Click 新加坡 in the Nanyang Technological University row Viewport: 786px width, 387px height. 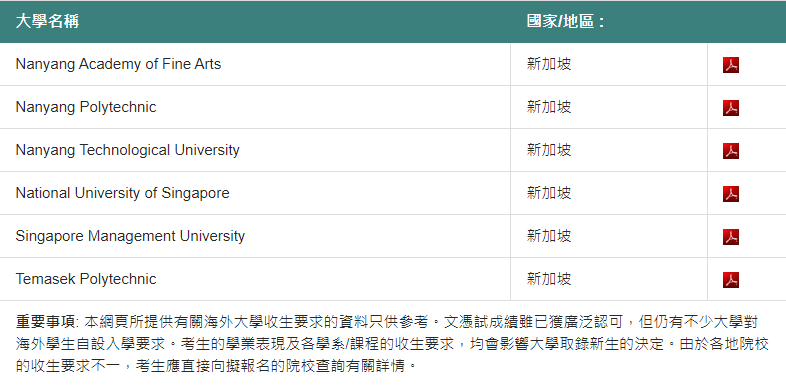[x=549, y=150]
